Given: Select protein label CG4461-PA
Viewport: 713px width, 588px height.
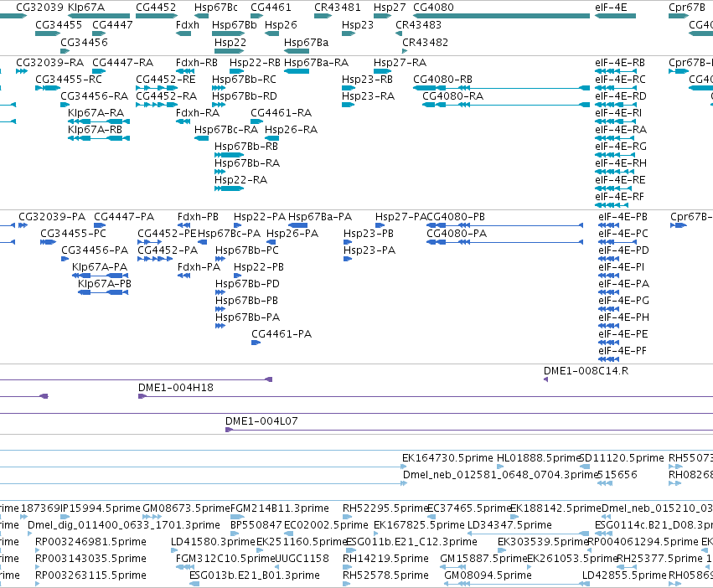Looking at the screenshot, I should 282,334.
